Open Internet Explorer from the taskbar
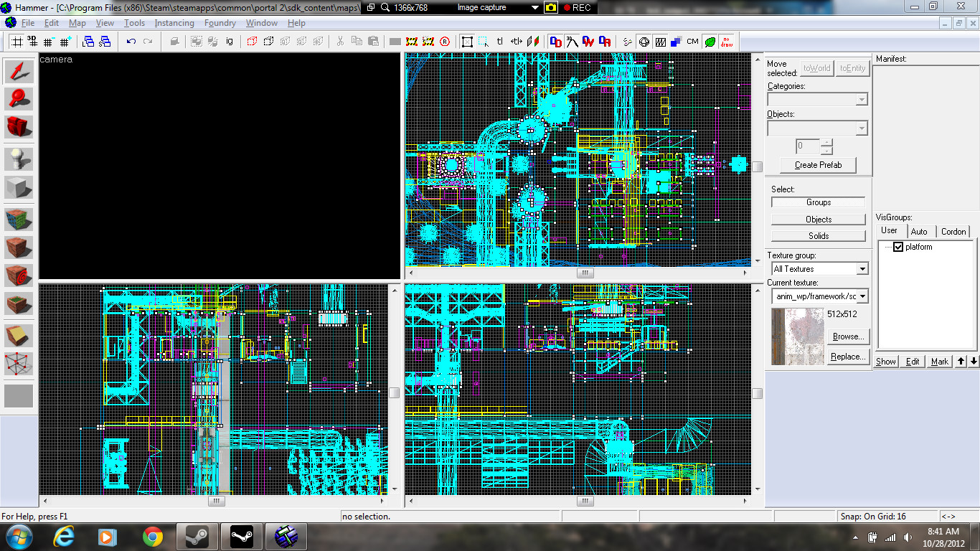The width and height of the screenshot is (980, 551). (x=65, y=537)
